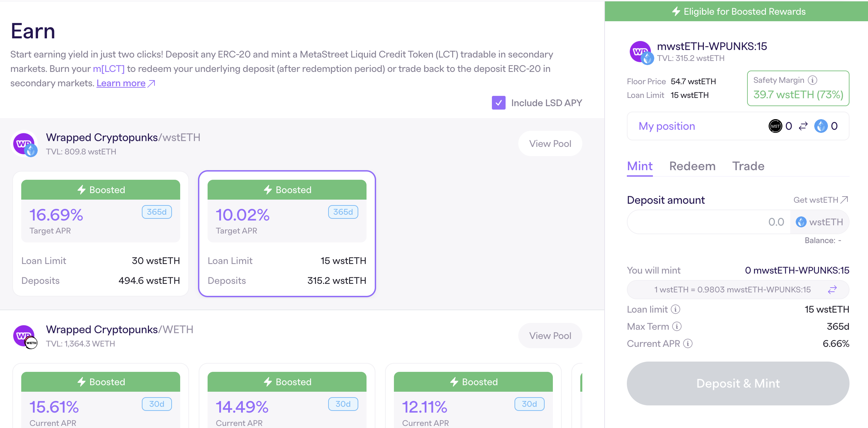Image resolution: width=868 pixels, height=428 pixels.
Task: Click the Current APR info icon
Action: 688,343
